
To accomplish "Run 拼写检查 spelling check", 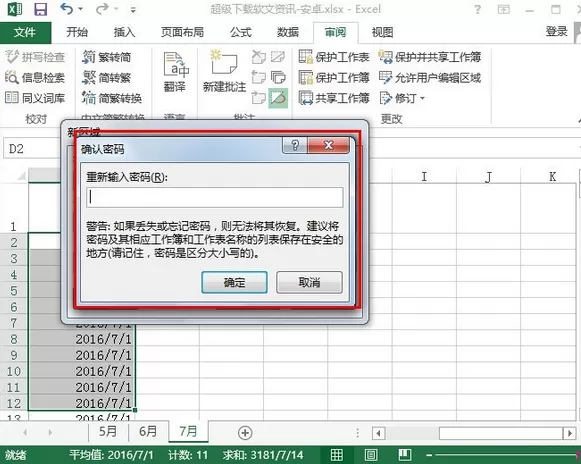I will (x=35, y=57).
